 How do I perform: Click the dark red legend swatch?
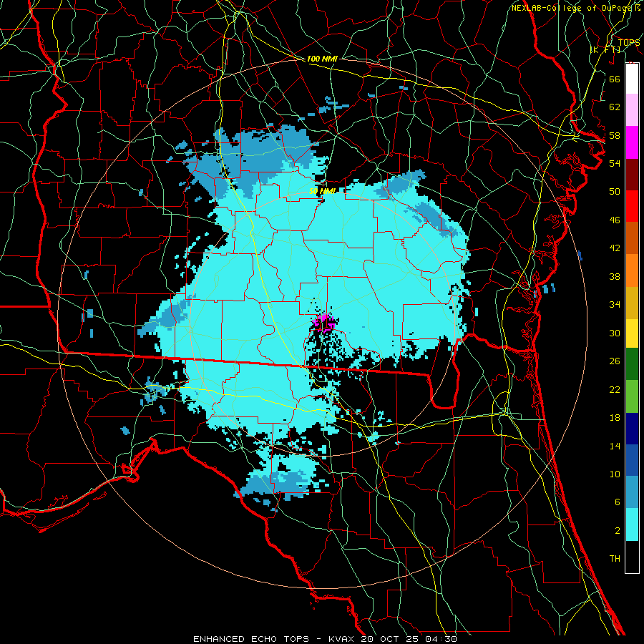[632, 175]
